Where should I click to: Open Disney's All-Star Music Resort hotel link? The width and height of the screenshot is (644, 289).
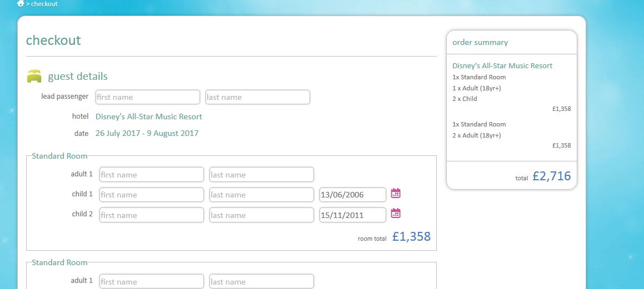click(149, 116)
